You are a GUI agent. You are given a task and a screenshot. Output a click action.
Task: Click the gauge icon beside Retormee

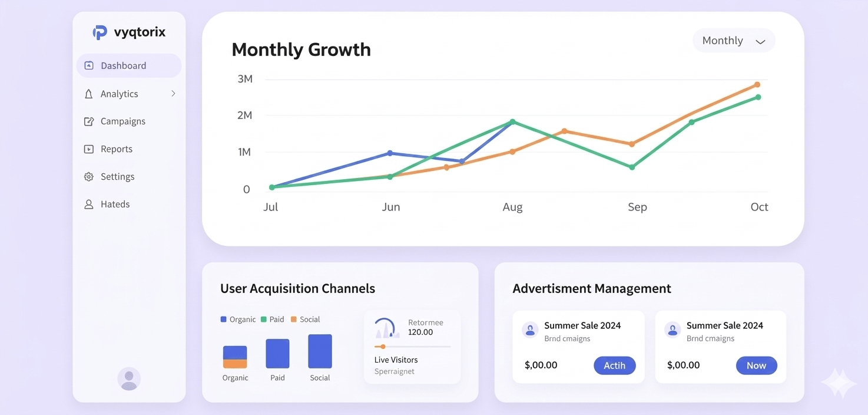click(x=385, y=328)
